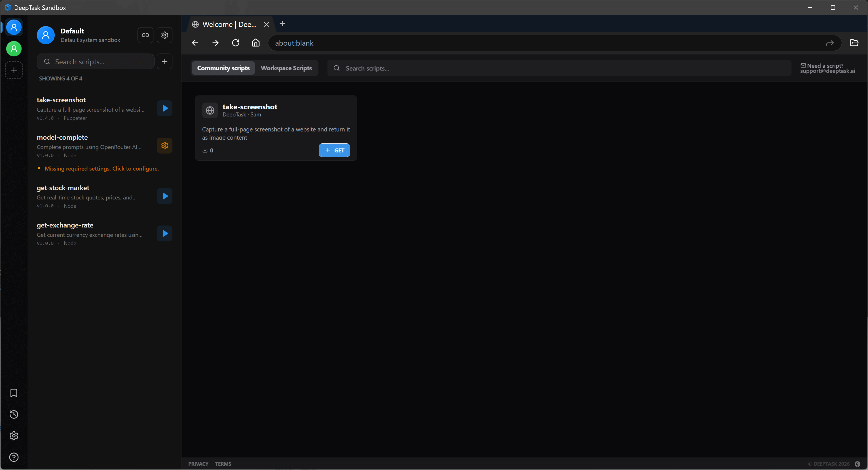Get the take-screenshot script
The height and width of the screenshot is (470, 868).
coord(334,150)
